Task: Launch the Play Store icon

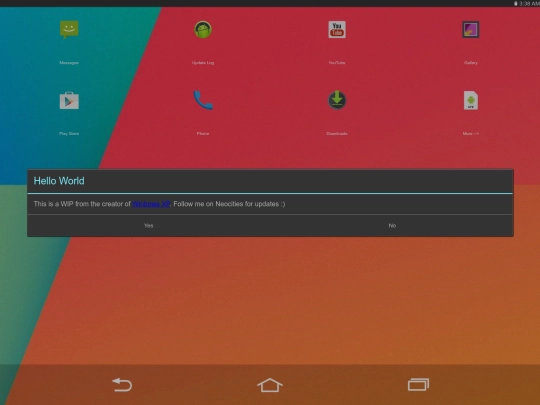Action: click(69, 101)
